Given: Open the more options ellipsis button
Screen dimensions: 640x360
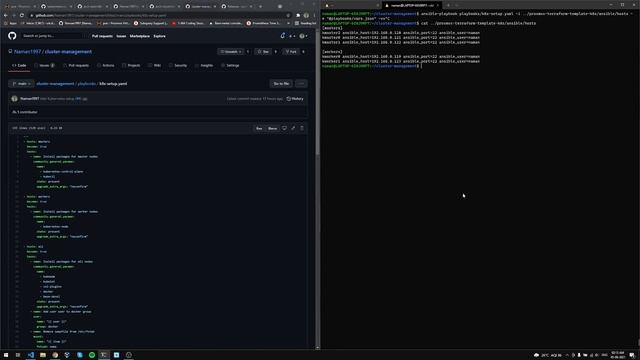Looking at the screenshot, I should (x=301, y=84).
